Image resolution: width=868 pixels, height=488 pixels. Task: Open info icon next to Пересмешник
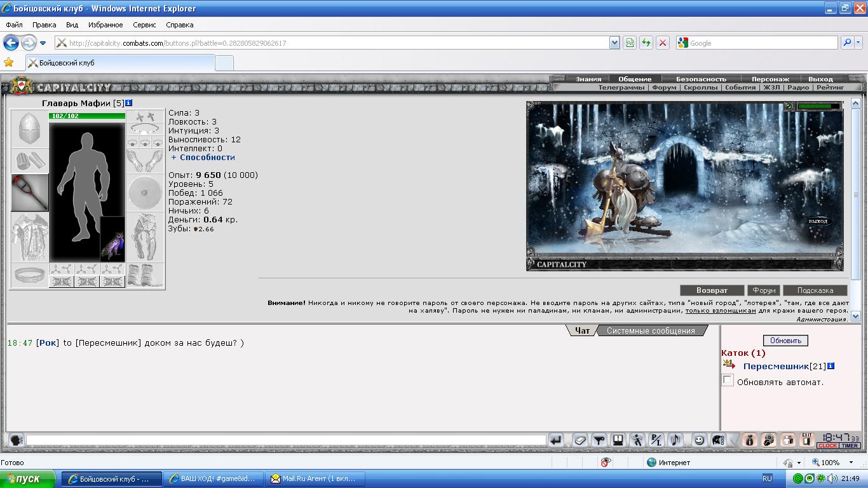(x=831, y=366)
